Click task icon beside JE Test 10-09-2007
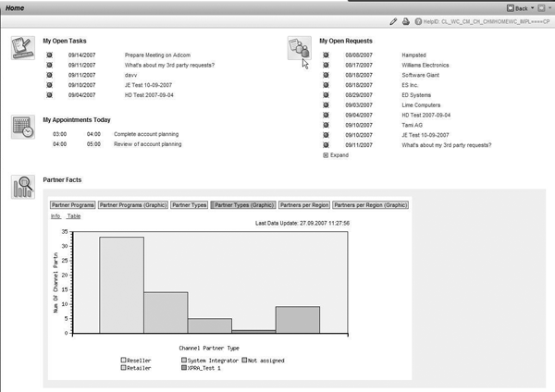 pyautogui.click(x=49, y=85)
